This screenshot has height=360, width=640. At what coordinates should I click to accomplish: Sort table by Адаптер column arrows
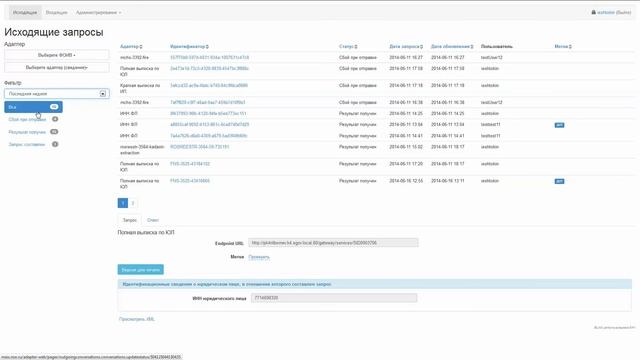click(141, 47)
